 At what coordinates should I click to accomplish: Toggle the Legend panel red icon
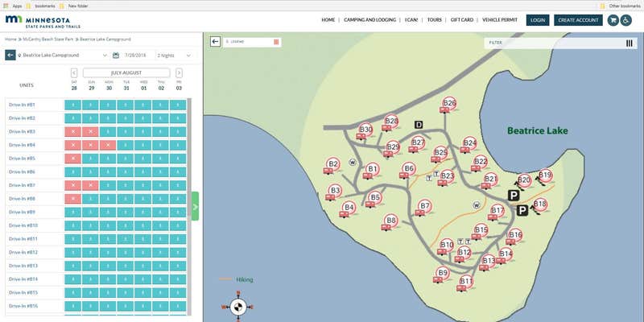(x=276, y=42)
